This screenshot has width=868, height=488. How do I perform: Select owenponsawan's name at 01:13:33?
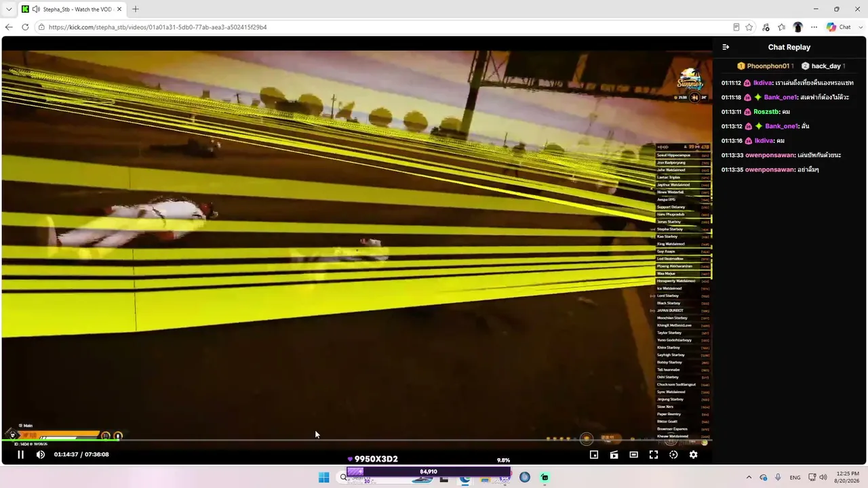click(770, 155)
